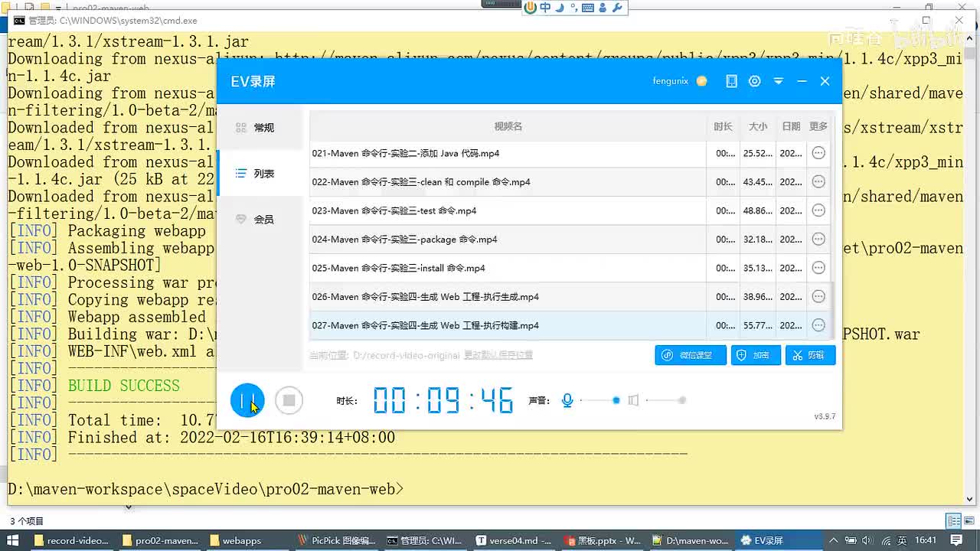Click the 微信课堂 button
The height and width of the screenshot is (551, 980).
pyautogui.click(x=691, y=355)
